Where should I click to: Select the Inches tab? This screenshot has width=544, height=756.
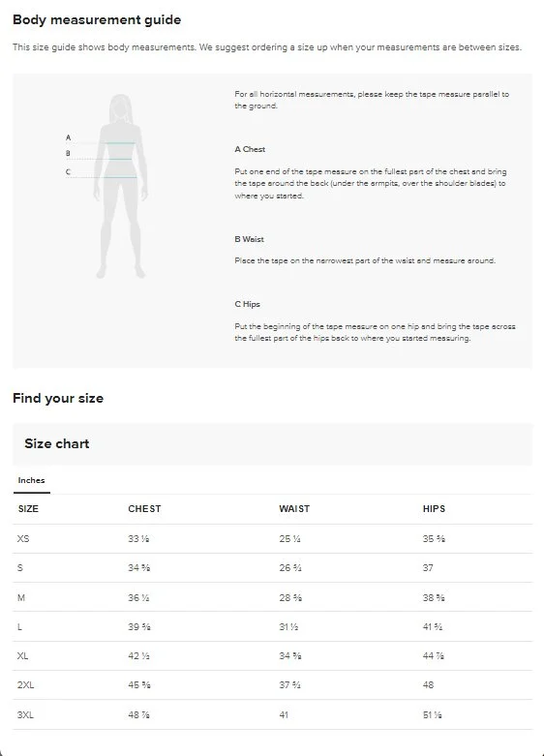(31, 480)
